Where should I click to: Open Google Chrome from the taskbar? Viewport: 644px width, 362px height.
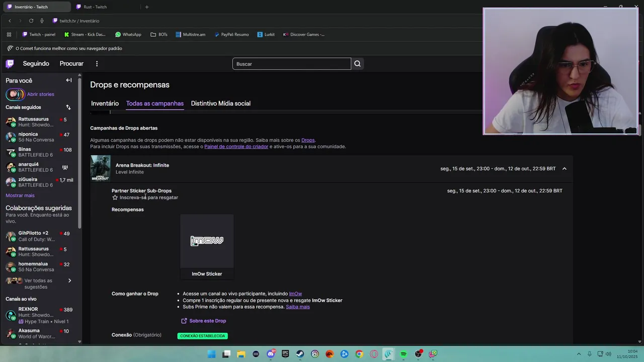pos(359,354)
